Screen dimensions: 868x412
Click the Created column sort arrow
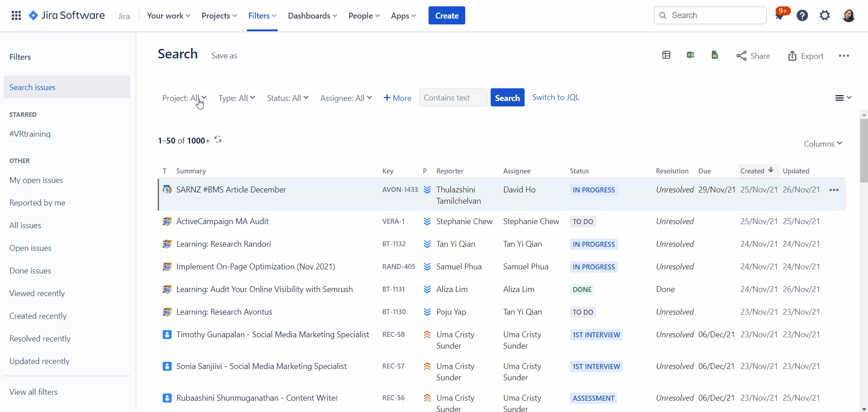point(771,170)
